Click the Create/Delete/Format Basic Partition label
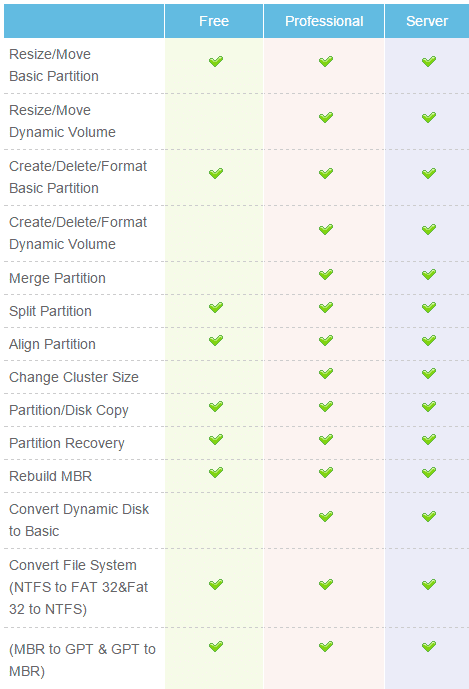Screen dimensions: 469x689 coord(78,177)
